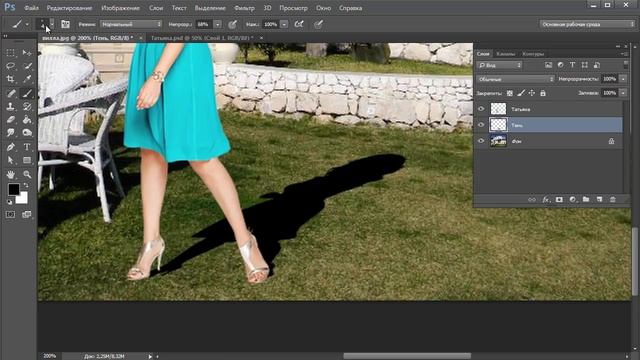The width and height of the screenshot is (640, 360).
Task: Hide the Тень layer
Action: click(x=481, y=125)
